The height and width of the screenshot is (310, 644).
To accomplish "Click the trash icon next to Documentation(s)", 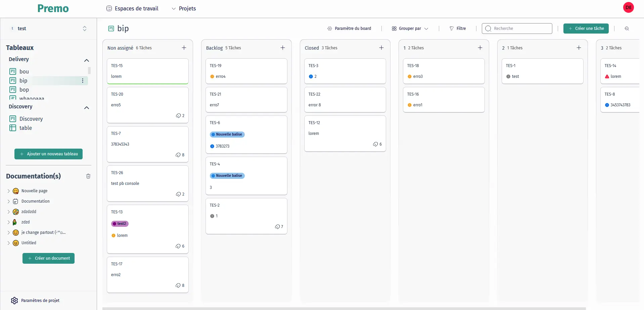I will [88, 176].
